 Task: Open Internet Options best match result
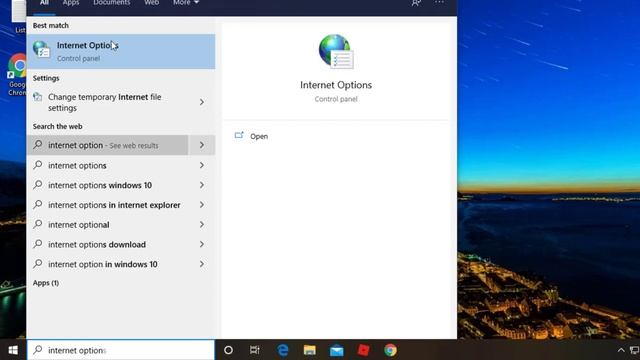point(121,51)
